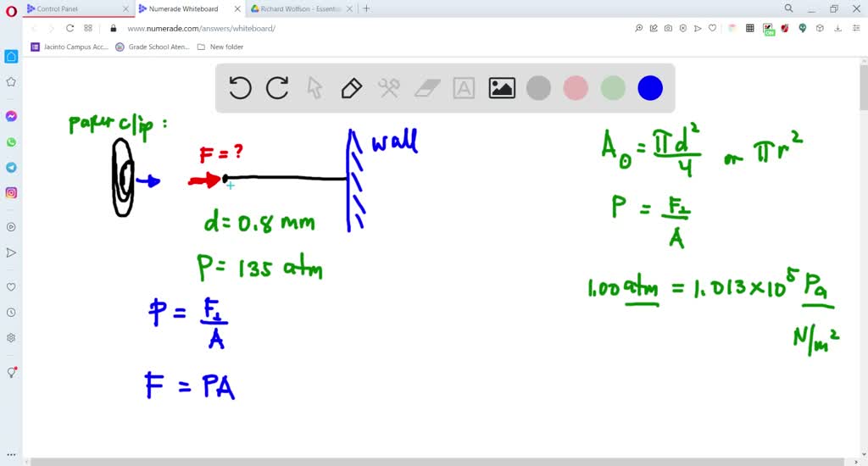Select the pen drawing tool

(352, 88)
